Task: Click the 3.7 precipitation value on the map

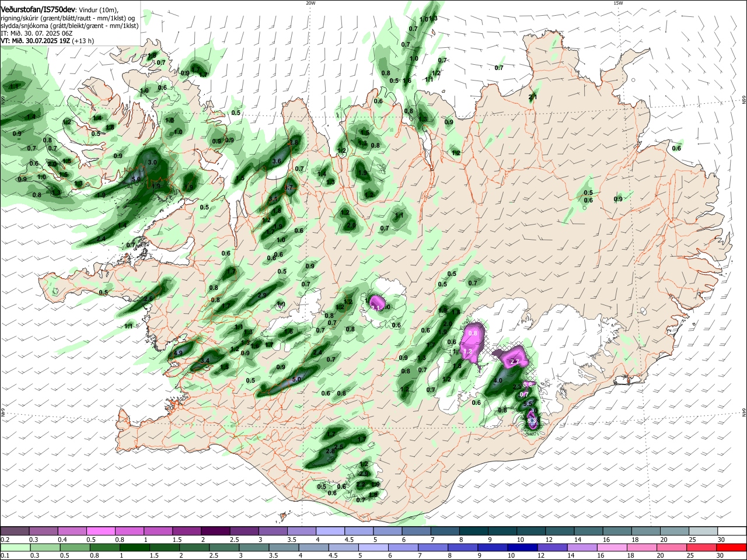Action: tap(288, 187)
